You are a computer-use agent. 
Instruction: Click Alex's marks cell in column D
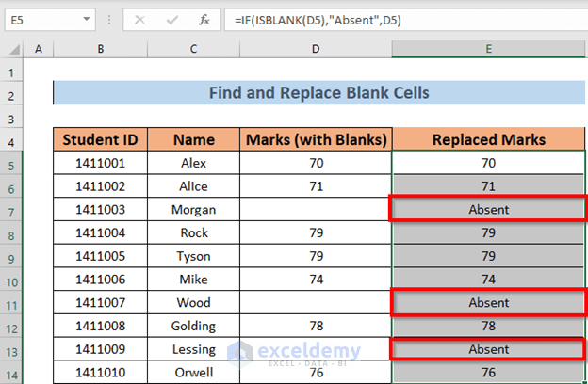316,163
